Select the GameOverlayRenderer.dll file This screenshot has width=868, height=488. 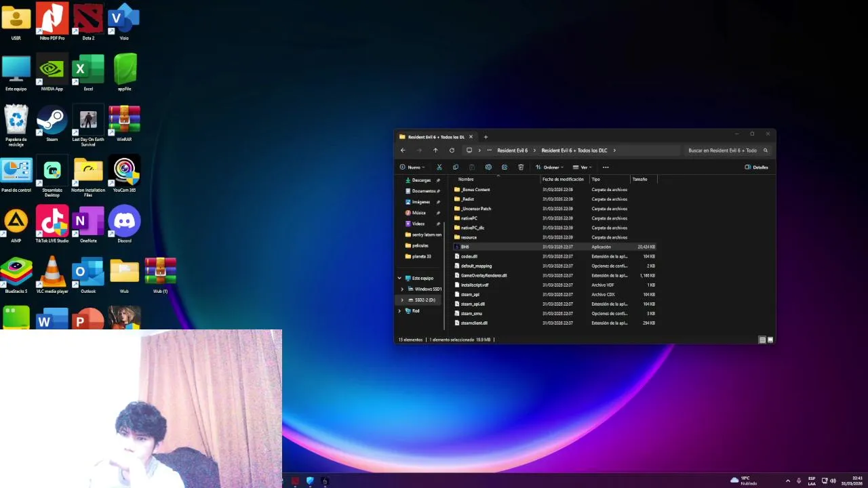point(484,275)
